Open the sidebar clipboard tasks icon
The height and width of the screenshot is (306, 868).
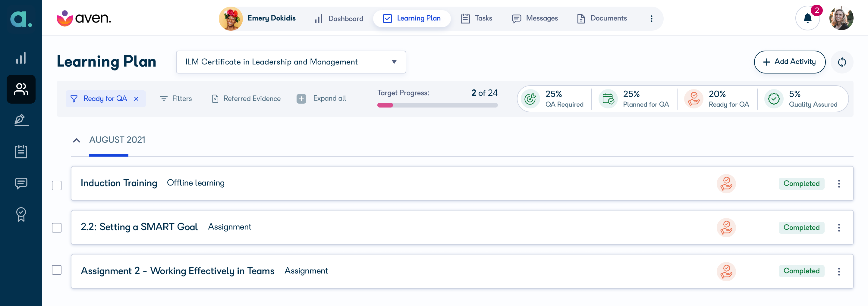(21, 151)
